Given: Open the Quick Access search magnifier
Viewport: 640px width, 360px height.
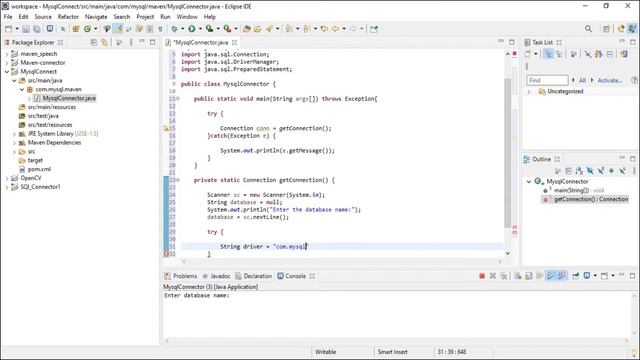Looking at the screenshot, I should 588,29.
